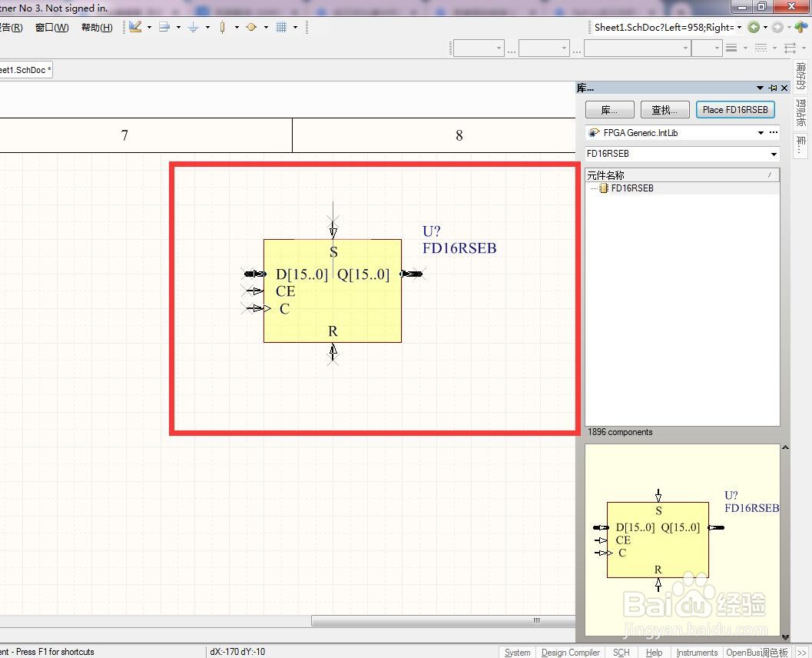Go back with green navigation arrow
The image size is (812, 658).
click(x=754, y=28)
